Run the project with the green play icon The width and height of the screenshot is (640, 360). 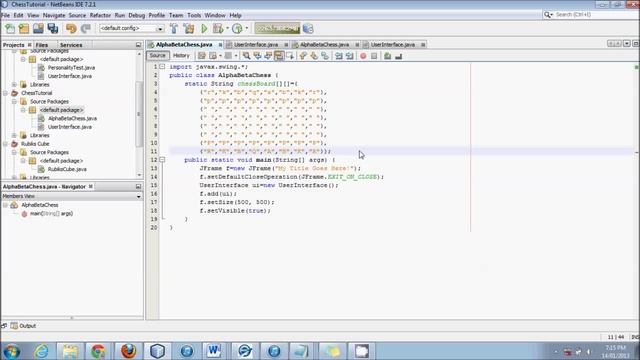click(204, 29)
